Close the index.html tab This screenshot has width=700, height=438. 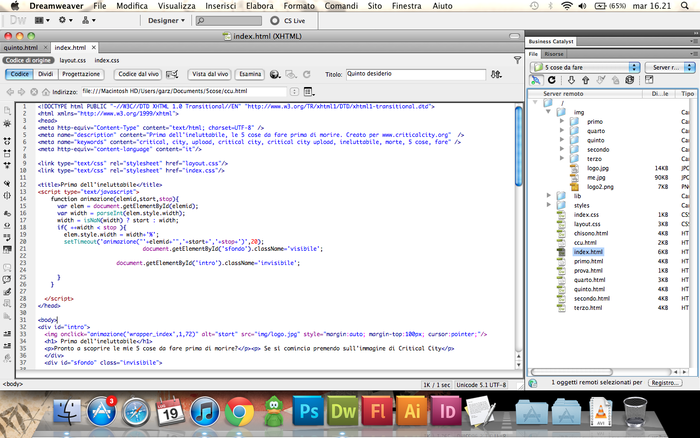93,47
